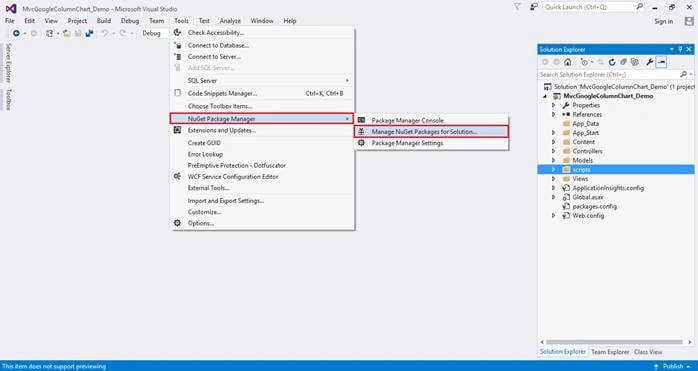This screenshot has height=371, width=698.
Task: Open Package Manager Settings
Action: coord(431,143)
